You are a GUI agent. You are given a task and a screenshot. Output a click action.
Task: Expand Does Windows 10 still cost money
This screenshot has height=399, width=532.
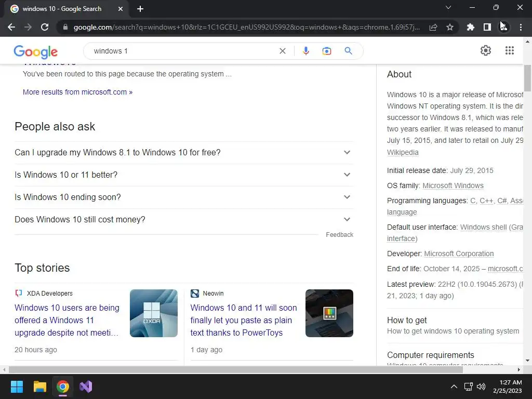tap(184, 220)
